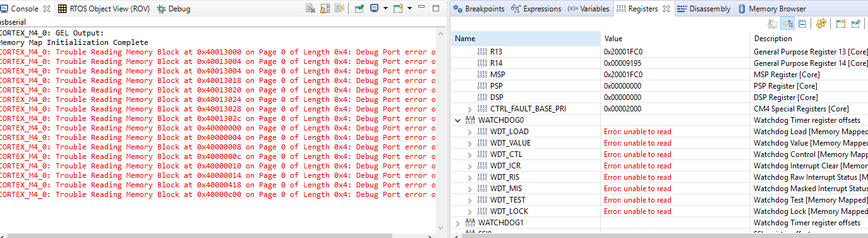Switch to the Debug tab

coord(173,9)
